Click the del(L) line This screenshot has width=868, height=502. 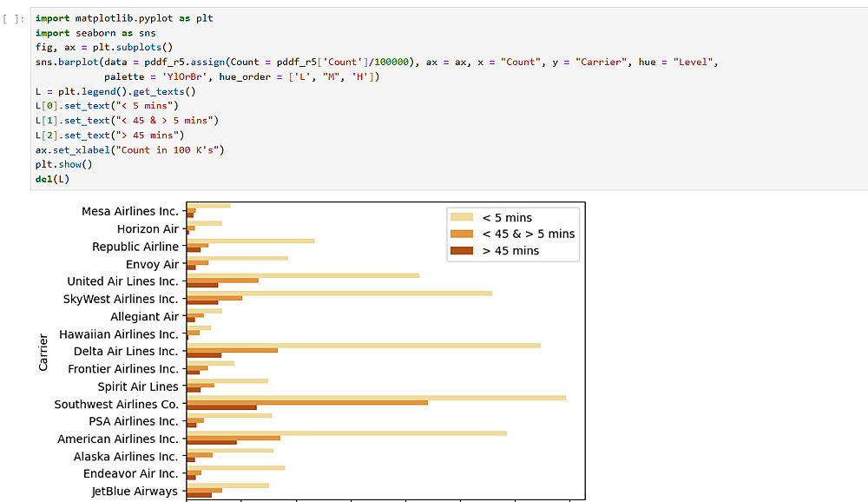[53, 179]
